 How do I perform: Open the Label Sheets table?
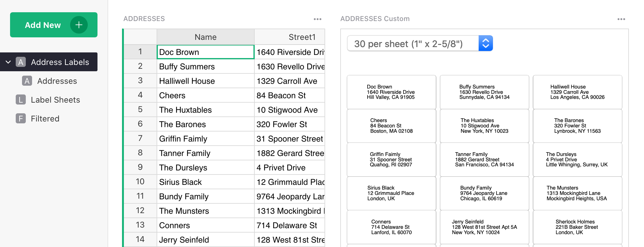click(x=55, y=100)
